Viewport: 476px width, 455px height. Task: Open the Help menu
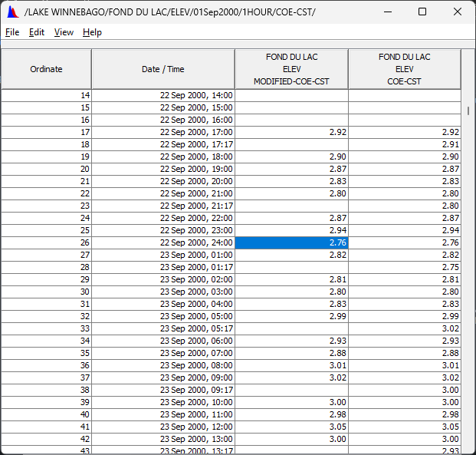[92, 32]
